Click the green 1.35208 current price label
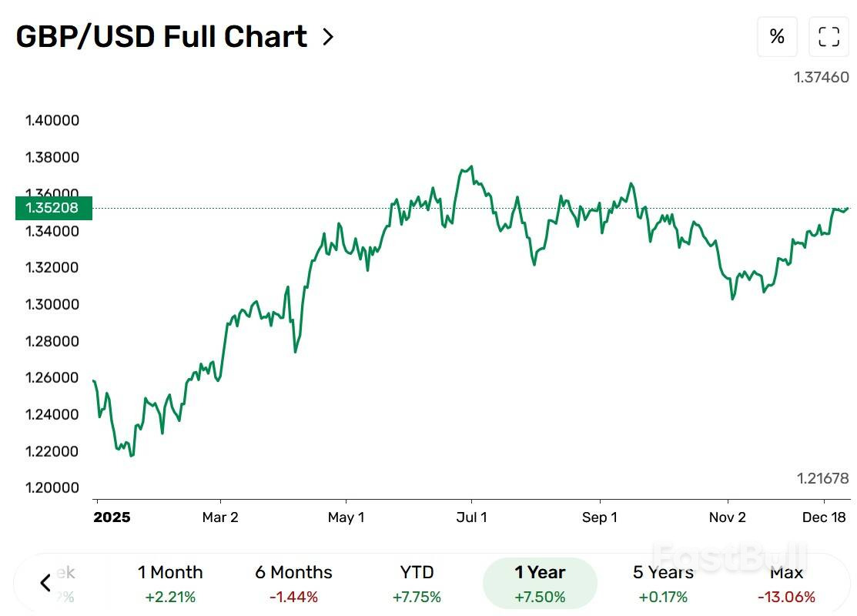The height and width of the screenshot is (616, 857). point(54,207)
